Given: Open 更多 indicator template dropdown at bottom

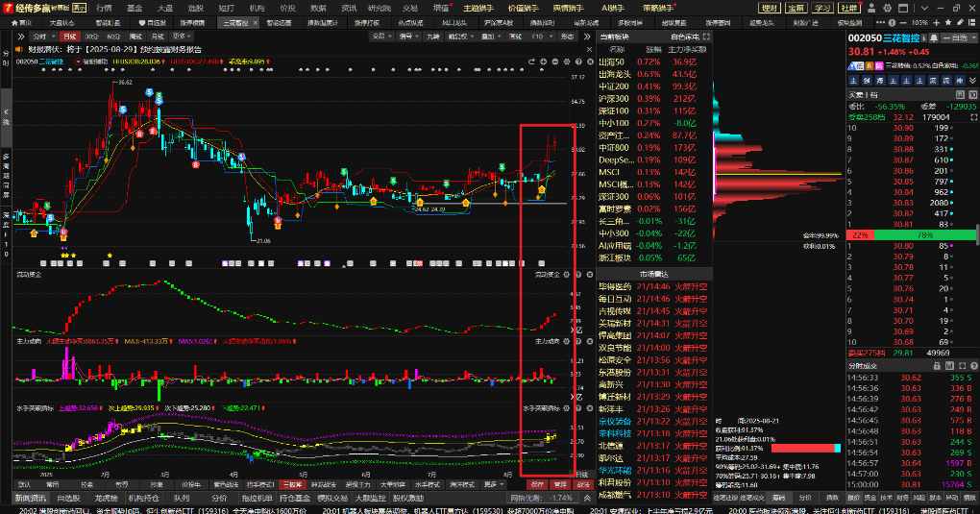Looking at the screenshot, I should coord(493,484).
